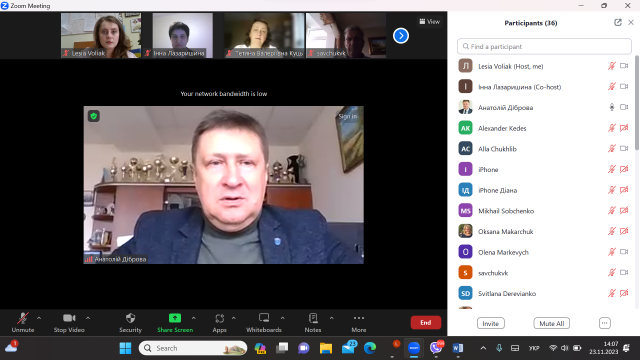The width and height of the screenshot is (640, 360).
Task: Open the View layout menu
Action: tap(430, 22)
